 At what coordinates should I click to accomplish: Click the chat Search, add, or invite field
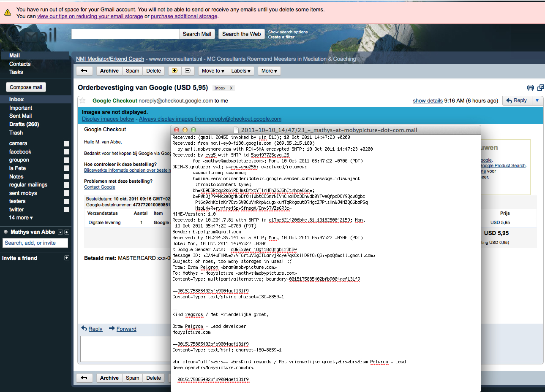tap(35, 243)
